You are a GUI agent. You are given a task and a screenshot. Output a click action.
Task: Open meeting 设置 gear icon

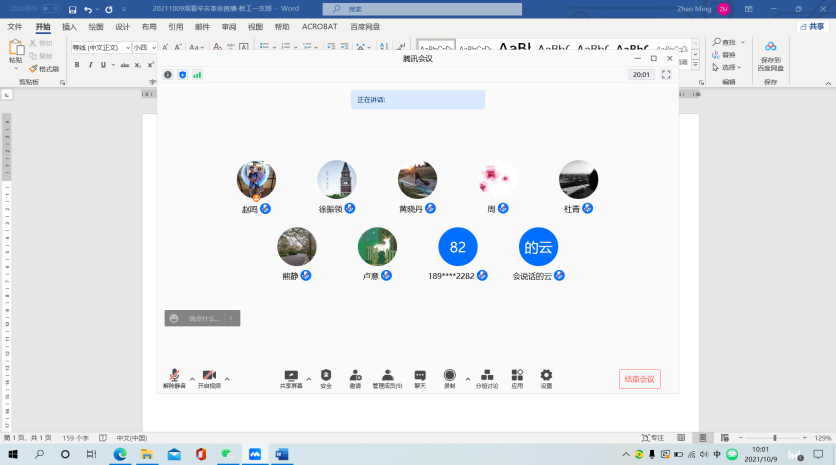546,375
